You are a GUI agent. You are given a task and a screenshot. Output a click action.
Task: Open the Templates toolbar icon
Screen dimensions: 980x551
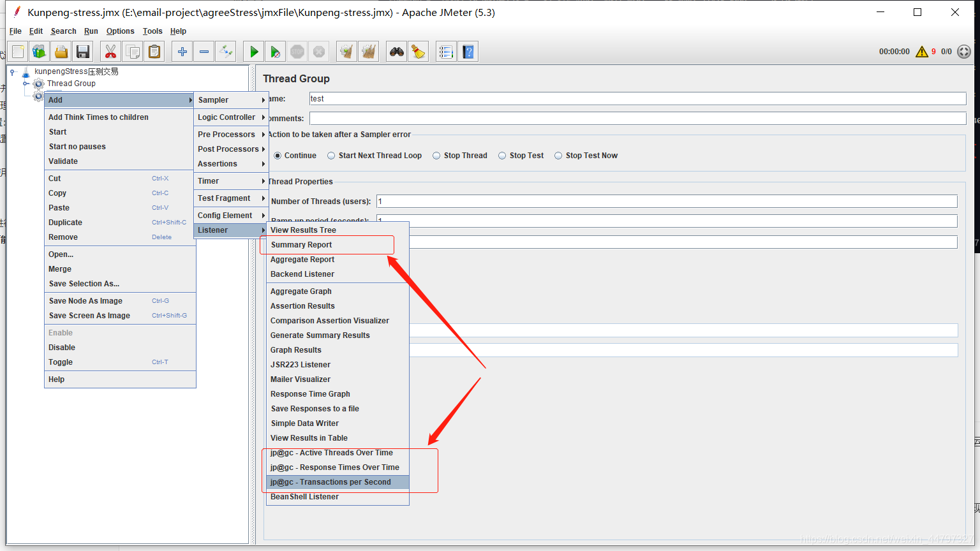point(40,52)
